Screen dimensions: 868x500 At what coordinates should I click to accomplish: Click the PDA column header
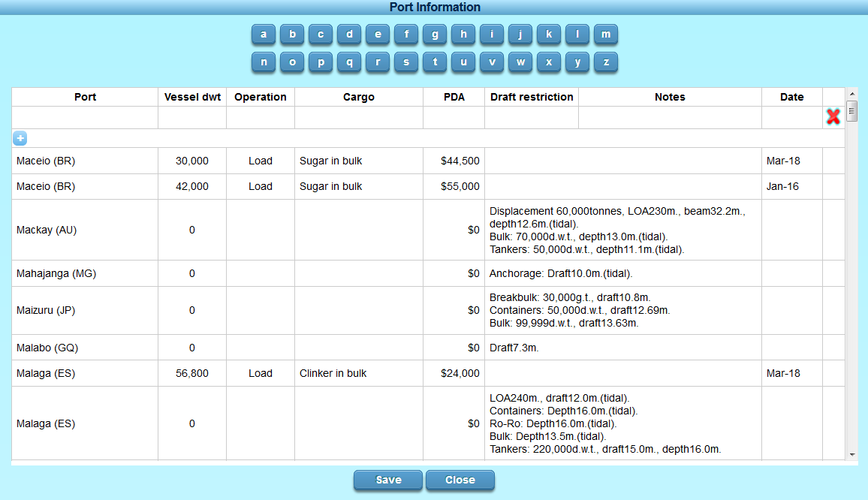click(454, 97)
